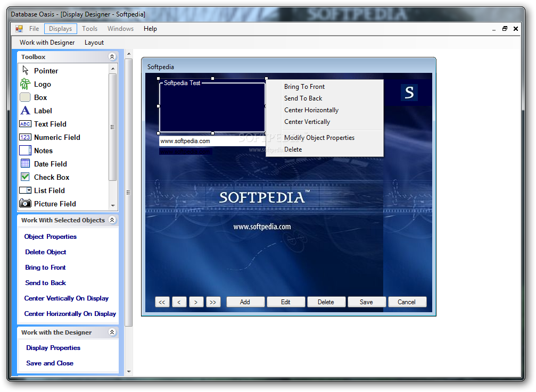536x392 pixels.
Task: Select the Softpedia Test group box
Action: 212,106
